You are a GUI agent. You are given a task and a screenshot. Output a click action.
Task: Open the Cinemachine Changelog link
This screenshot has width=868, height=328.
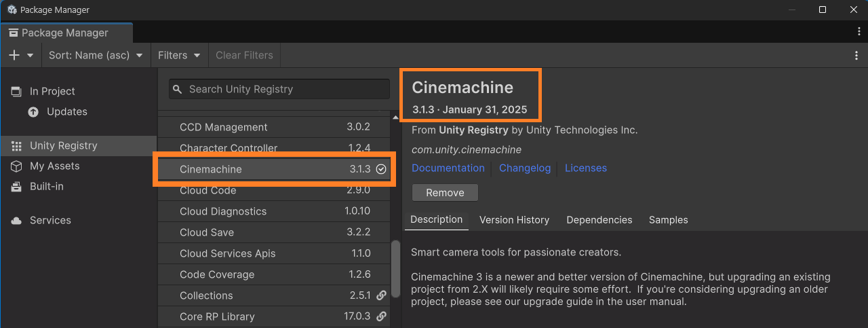525,168
